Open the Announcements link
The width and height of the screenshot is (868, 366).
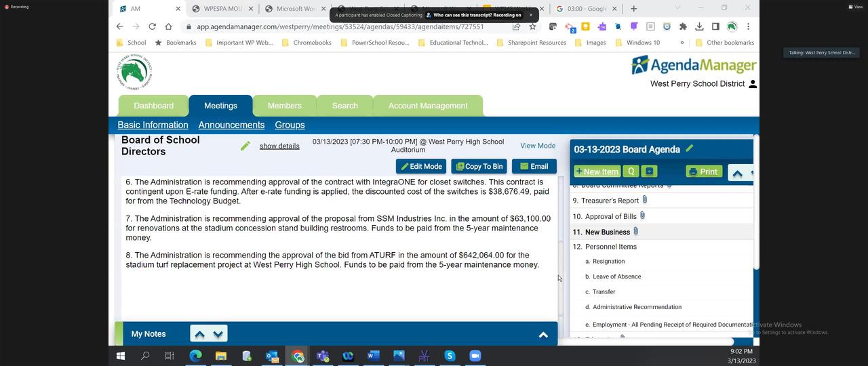[231, 125]
